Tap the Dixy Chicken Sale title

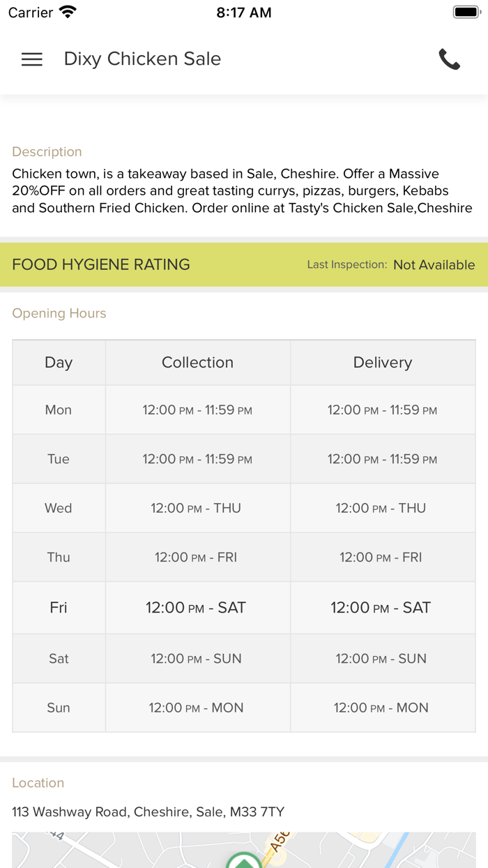coord(142,59)
